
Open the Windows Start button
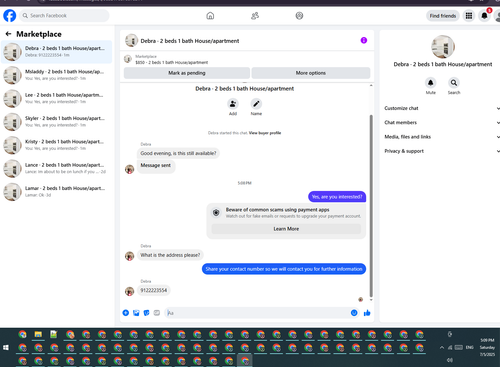[6, 348]
